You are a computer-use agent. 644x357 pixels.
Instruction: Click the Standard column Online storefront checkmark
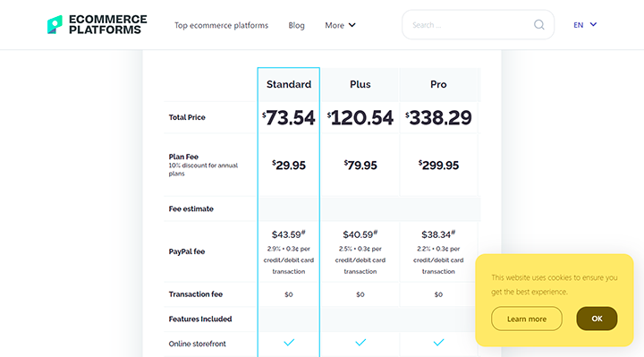(289, 343)
